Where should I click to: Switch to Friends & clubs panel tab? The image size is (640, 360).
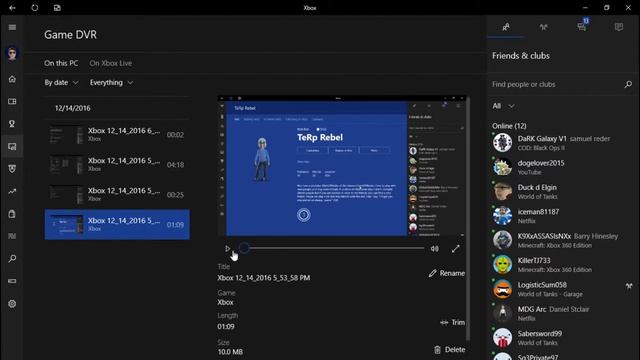(506, 27)
